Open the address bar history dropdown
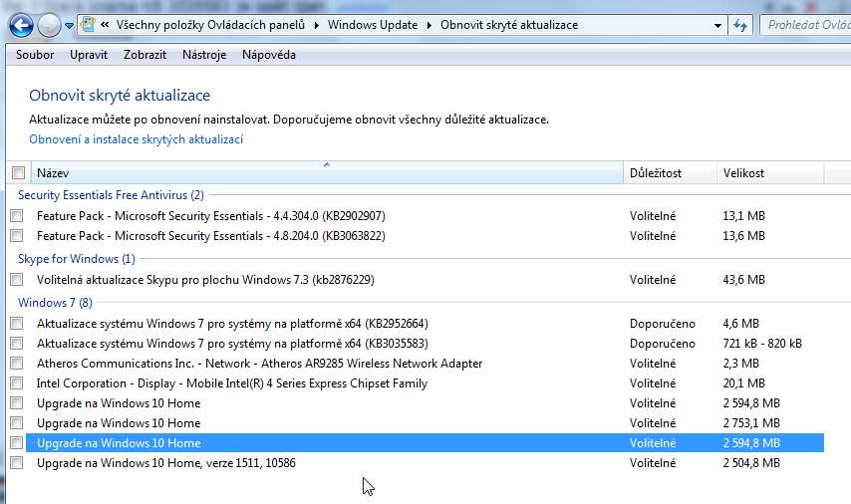Viewport: 851px width, 504px height. coord(717,26)
